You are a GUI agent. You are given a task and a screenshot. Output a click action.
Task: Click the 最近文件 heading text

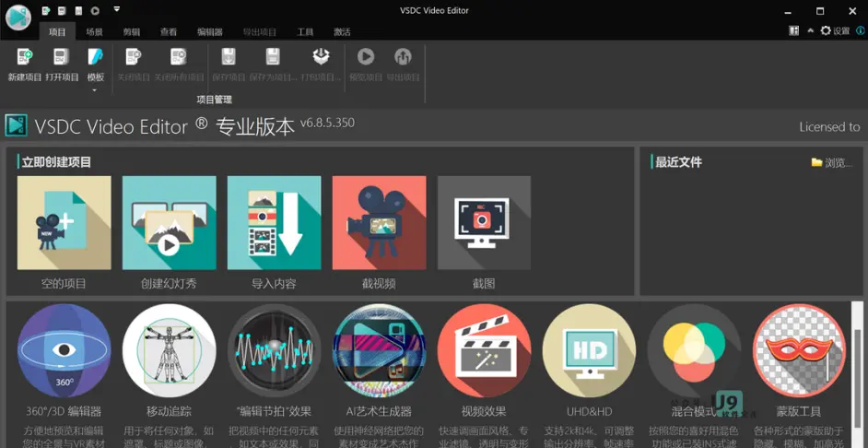(678, 162)
